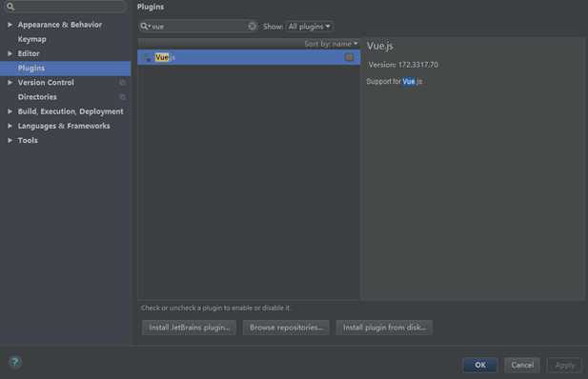Toggle the Vue.js plugin checkbox
Viewport: 588px width, 379px height.
coord(349,57)
